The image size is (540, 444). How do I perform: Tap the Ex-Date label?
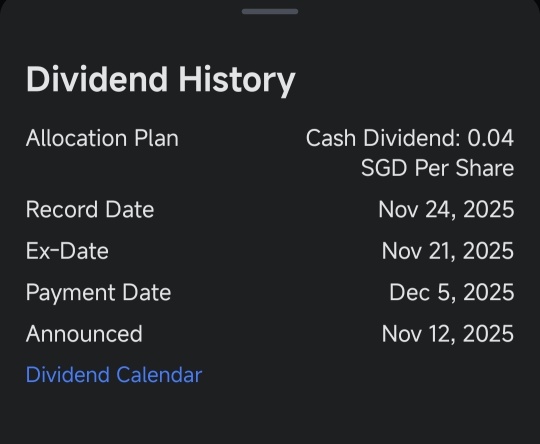[67, 251]
